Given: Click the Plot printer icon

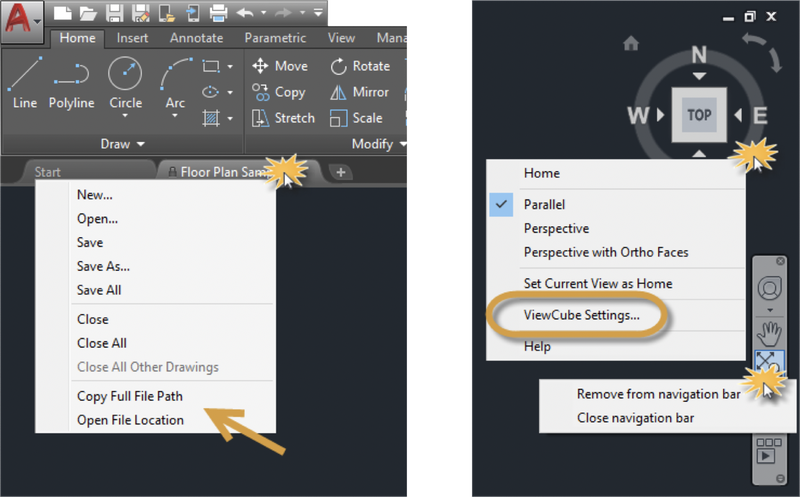Looking at the screenshot, I should coord(218,13).
